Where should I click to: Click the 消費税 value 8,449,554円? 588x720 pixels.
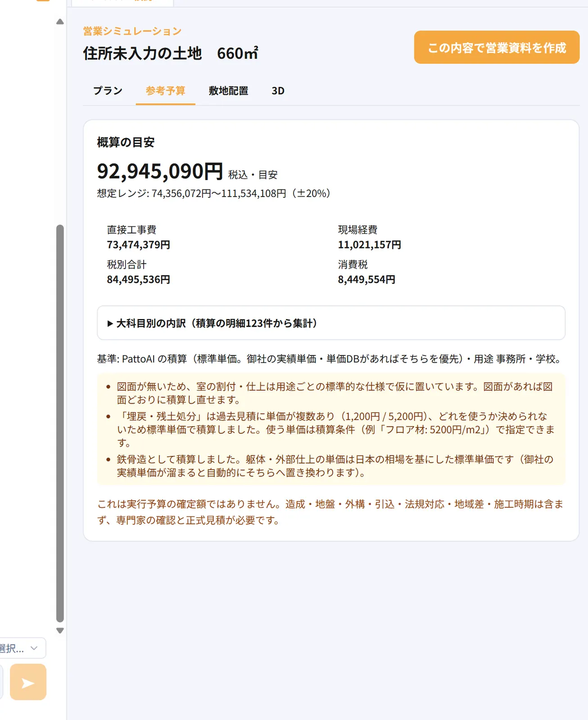(367, 279)
